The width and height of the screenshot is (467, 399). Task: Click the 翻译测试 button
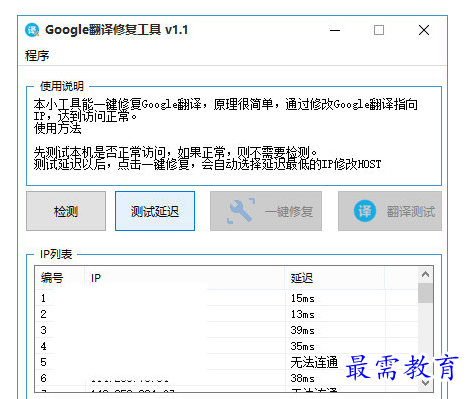click(390, 211)
